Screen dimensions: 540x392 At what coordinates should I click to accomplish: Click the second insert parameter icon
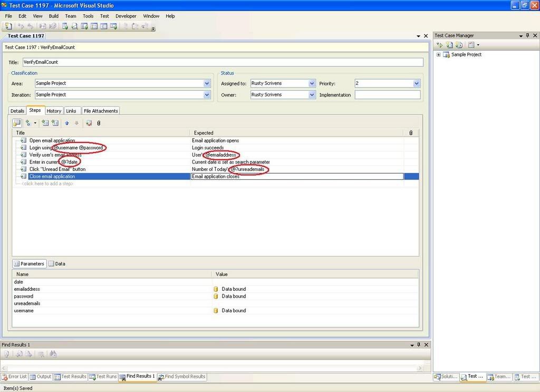pos(55,123)
